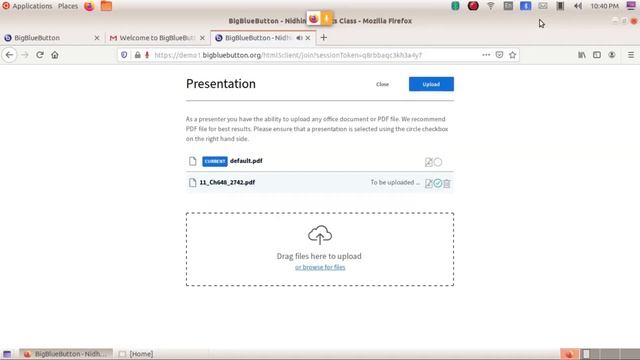Reload the page
Viewport: 640px width, 360px height.
pyautogui.click(x=40, y=55)
